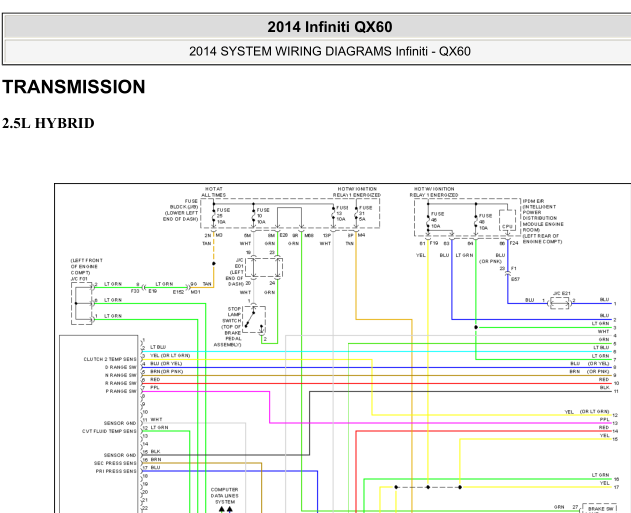Click the "N RANGE SW" pin label
This screenshot has width=631, height=513.
tap(120, 375)
